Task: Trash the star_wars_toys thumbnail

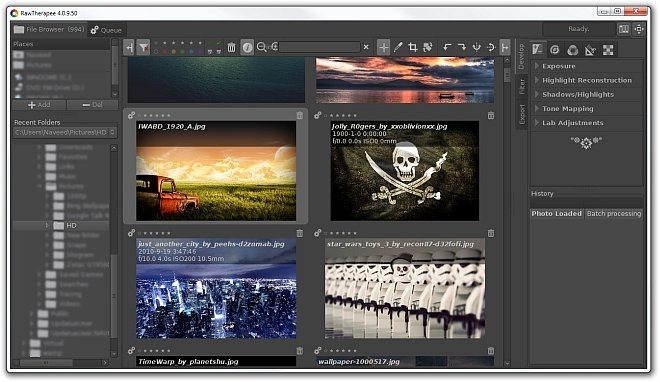Action: (491, 233)
